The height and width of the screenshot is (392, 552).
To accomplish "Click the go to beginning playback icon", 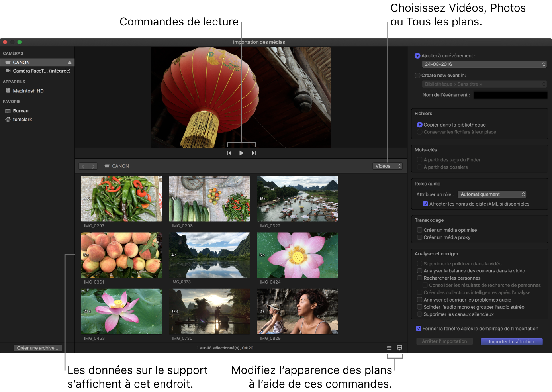I will [x=229, y=153].
